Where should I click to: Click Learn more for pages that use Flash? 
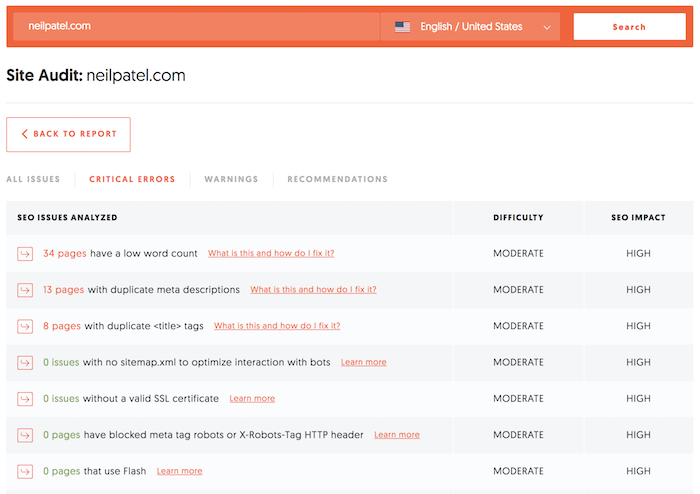[179, 471]
